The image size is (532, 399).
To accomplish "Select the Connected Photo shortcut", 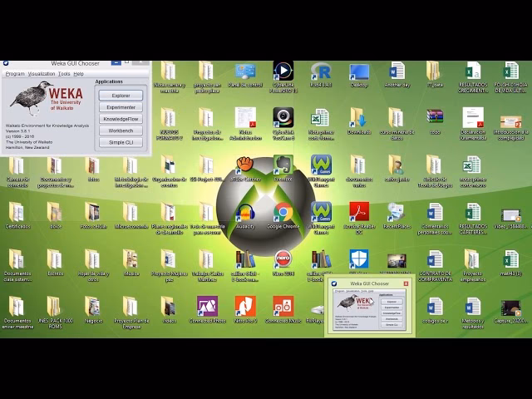I will coord(207,310).
